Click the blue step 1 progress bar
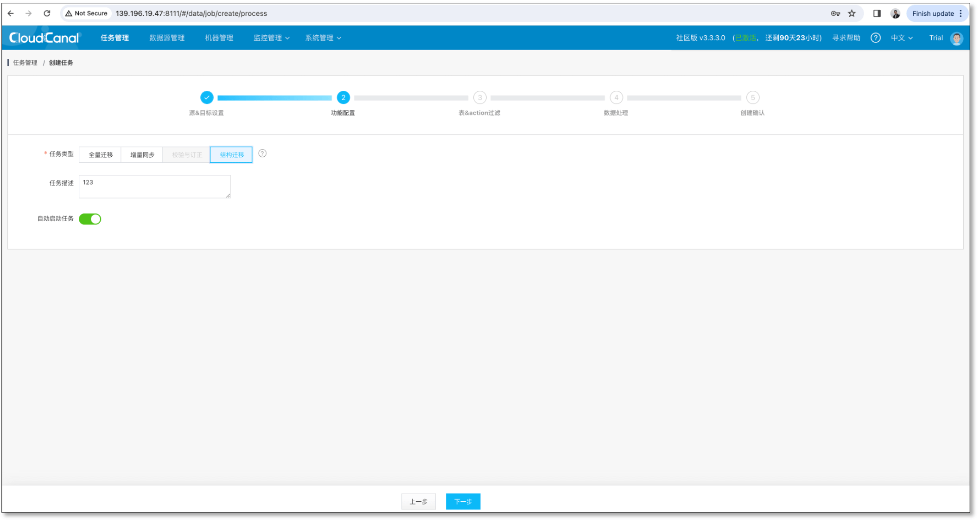This screenshot has width=980, height=524. tap(274, 98)
